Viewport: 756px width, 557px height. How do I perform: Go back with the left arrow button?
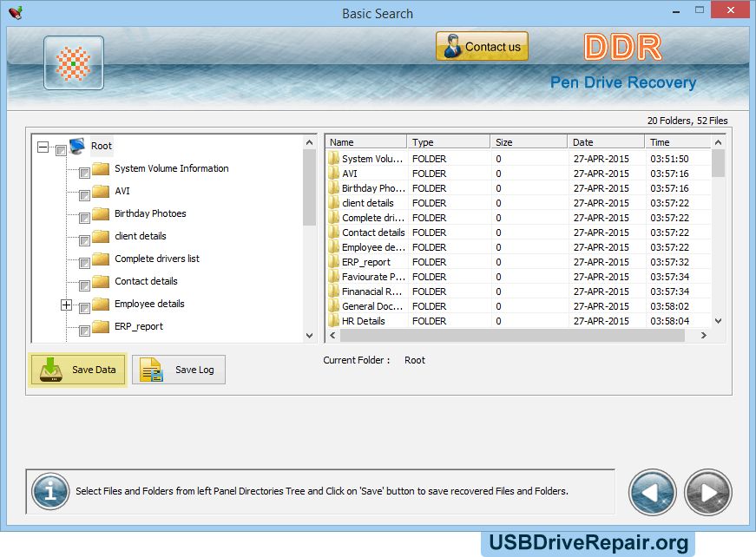point(653,493)
